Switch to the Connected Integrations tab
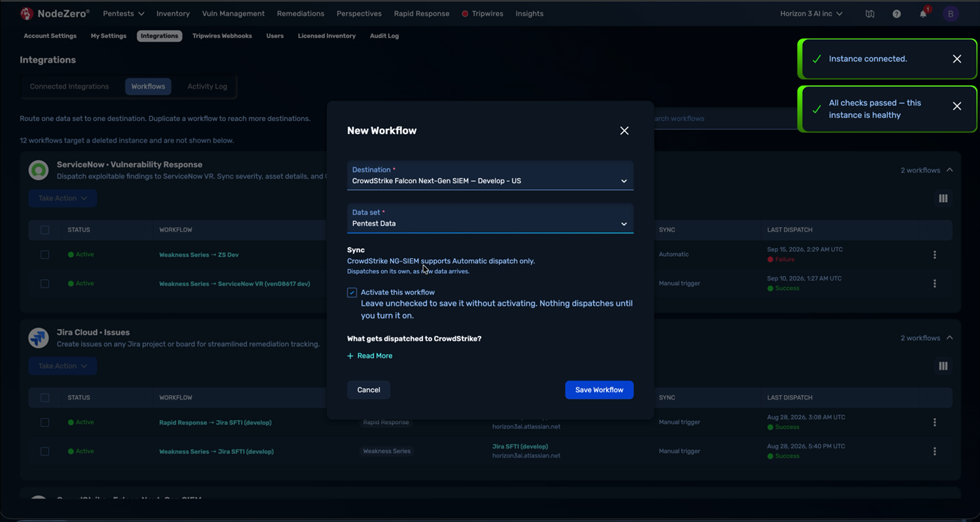The height and width of the screenshot is (522, 980). tap(69, 86)
